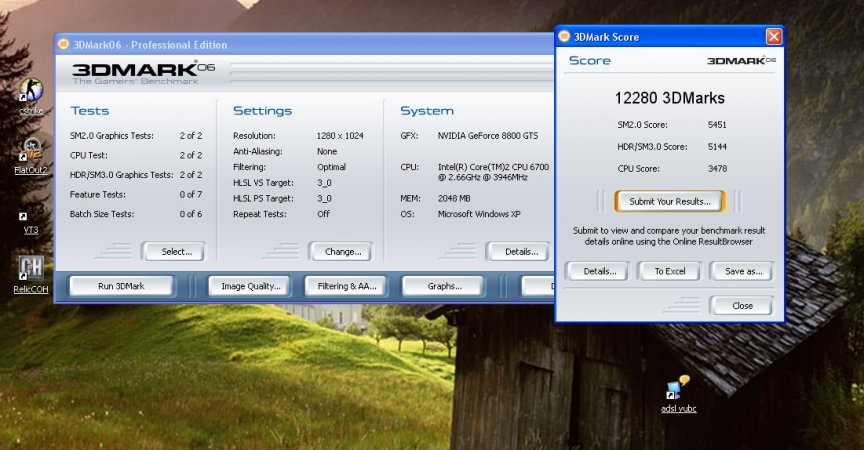This screenshot has width=864, height=450.
Task: Click the GFX NVIDIA GeForce 8800 GTS text
Action: (x=488, y=135)
